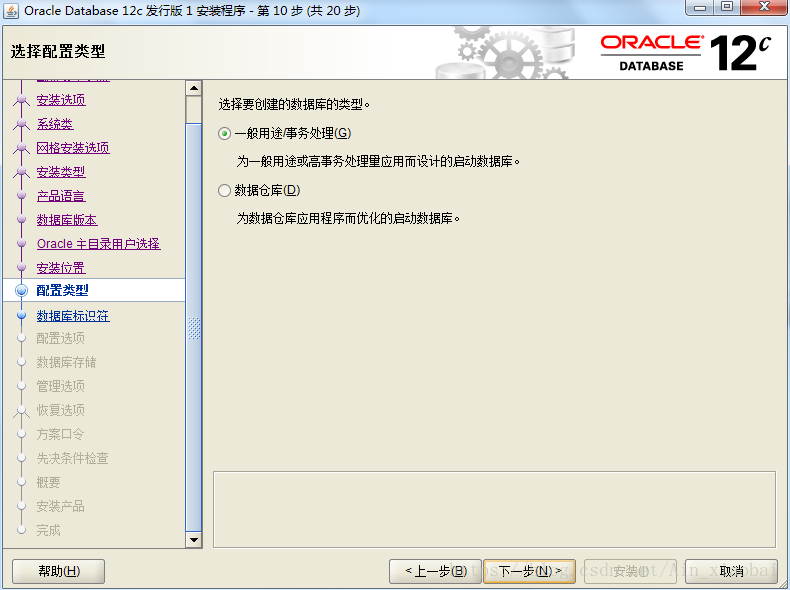790x590 pixels.
Task: Open the 系统类 step link
Action: (x=55, y=124)
